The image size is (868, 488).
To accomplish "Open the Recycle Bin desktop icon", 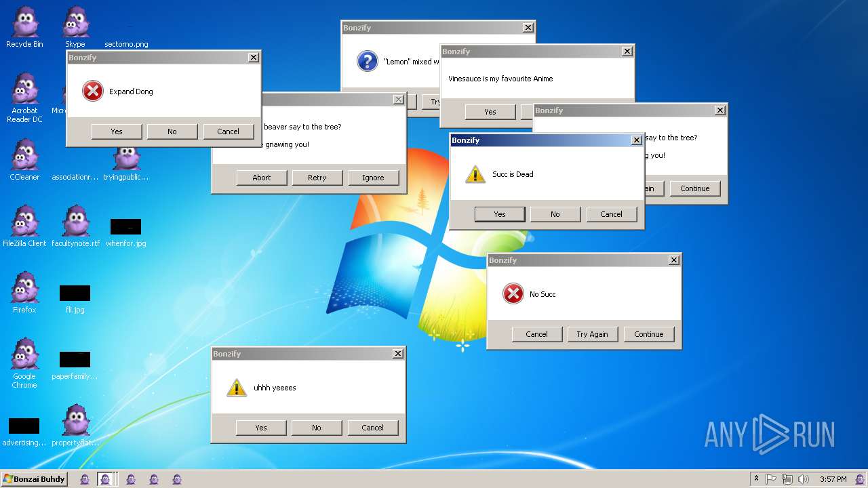I will (24, 27).
